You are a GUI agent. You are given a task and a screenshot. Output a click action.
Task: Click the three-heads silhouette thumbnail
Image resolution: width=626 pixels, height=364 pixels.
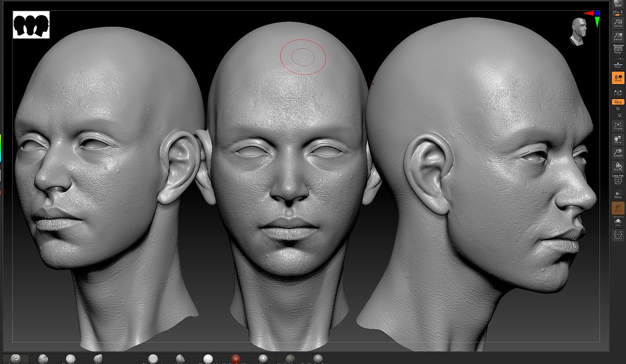pos(31,25)
